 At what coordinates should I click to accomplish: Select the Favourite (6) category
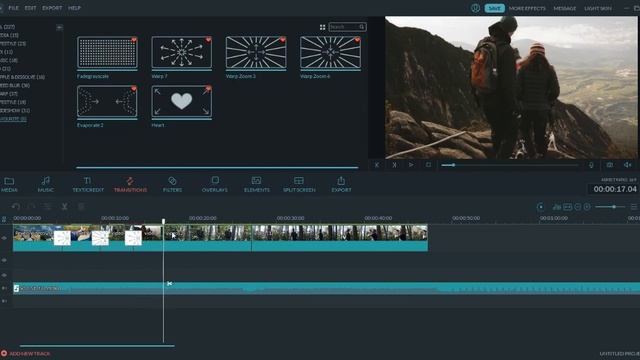[13, 119]
